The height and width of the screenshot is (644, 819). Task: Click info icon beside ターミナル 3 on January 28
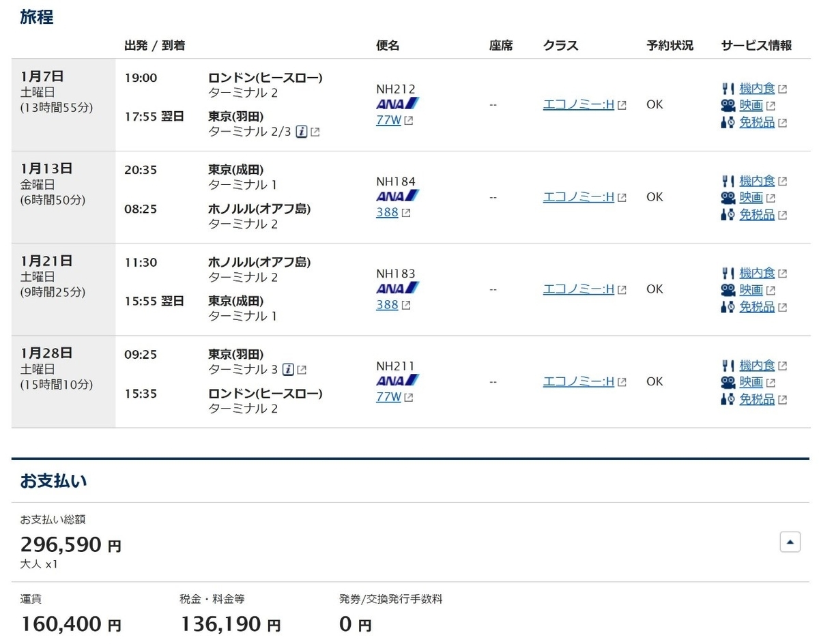pyautogui.click(x=288, y=369)
